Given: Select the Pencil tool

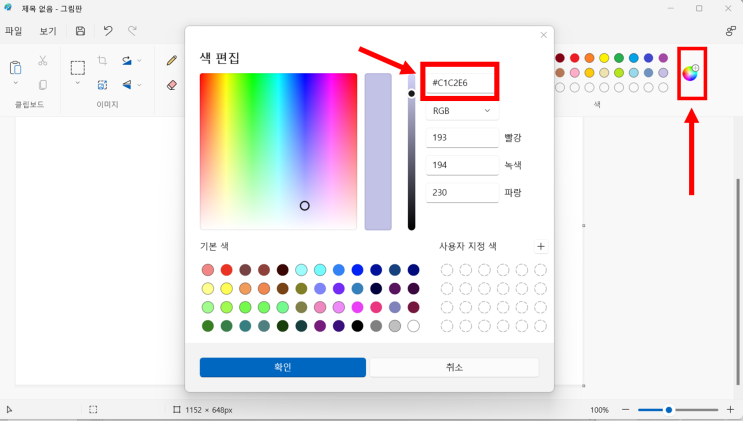Looking at the screenshot, I should (172, 60).
